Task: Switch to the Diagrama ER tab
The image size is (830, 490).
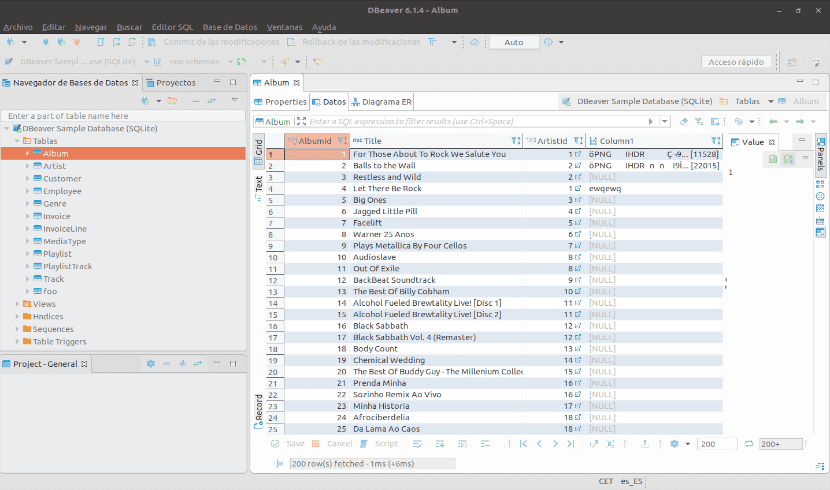Action: click(382, 102)
